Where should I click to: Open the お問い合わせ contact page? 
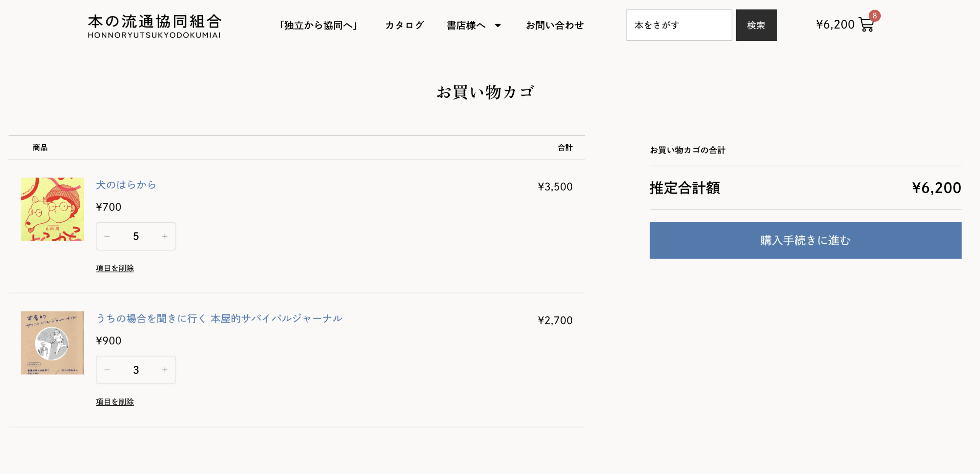(554, 25)
